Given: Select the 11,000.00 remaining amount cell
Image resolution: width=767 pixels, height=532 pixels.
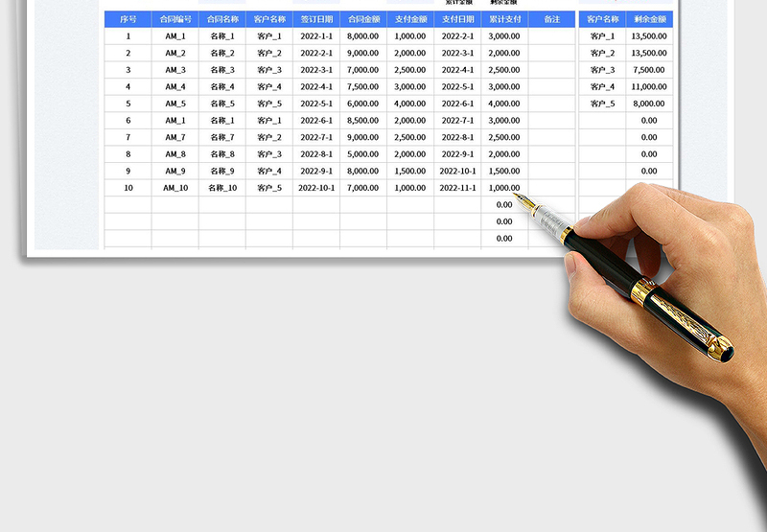Looking at the screenshot, I should pyautogui.click(x=649, y=86).
